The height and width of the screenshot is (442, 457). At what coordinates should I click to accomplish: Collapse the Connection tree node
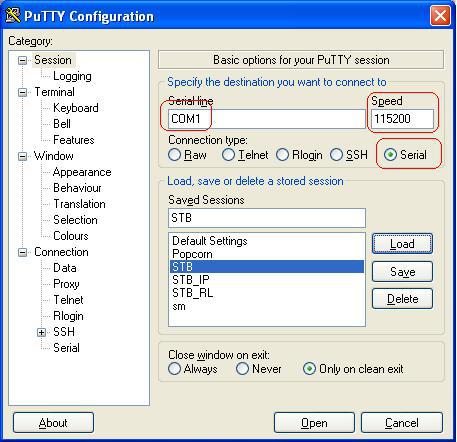click(22, 252)
